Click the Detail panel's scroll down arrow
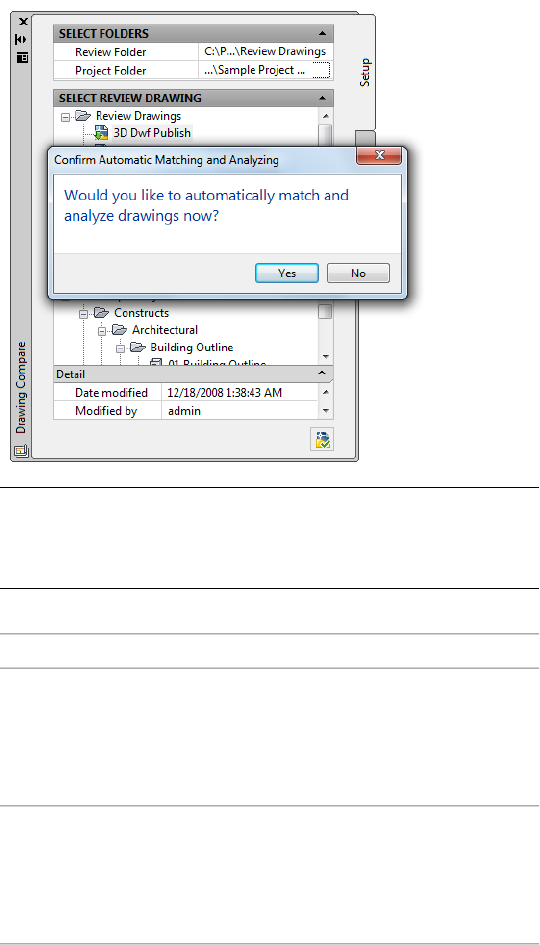This screenshot has height=945, width=540. coord(325,410)
